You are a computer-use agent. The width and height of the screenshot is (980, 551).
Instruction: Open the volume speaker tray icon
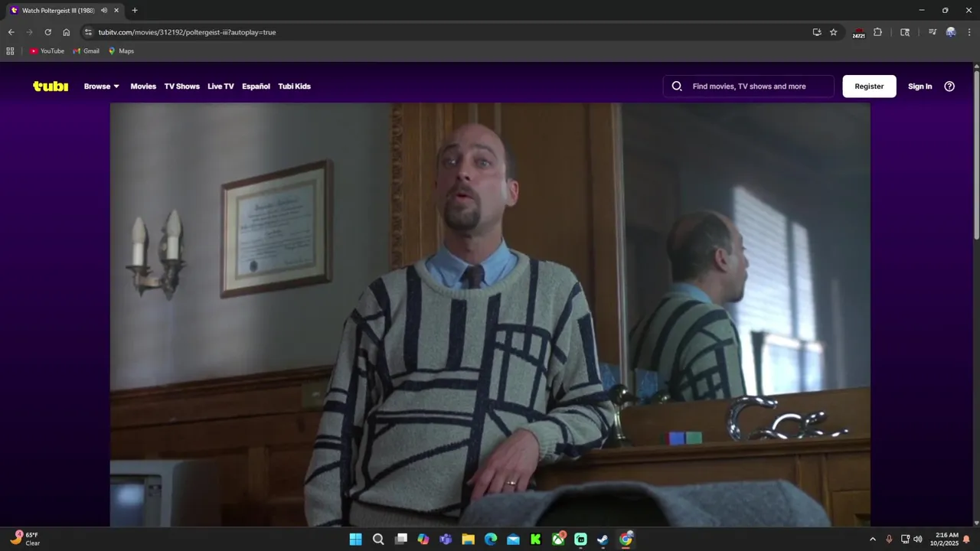point(918,540)
